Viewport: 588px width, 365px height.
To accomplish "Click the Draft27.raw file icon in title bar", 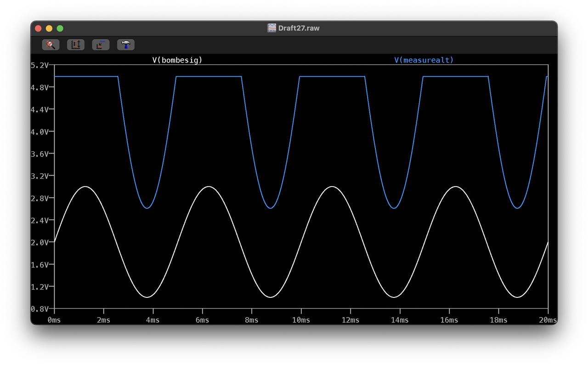I will pyautogui.click(x=272, y=28).
